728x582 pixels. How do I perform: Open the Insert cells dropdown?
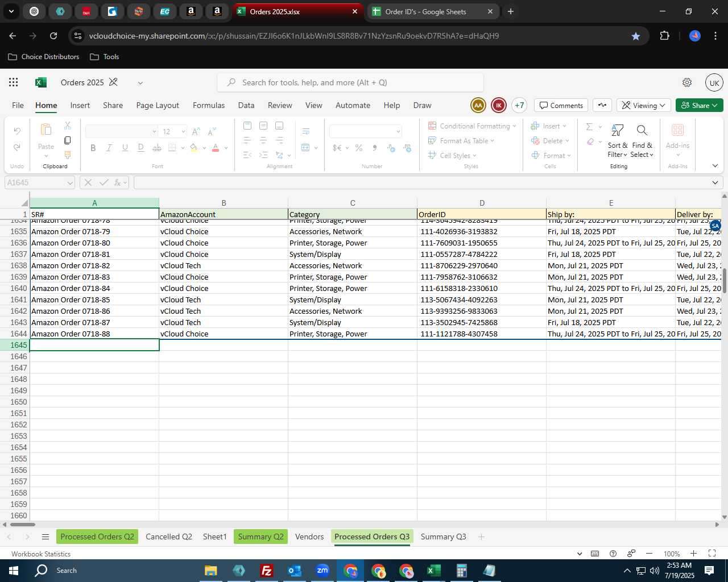point(549,126)
